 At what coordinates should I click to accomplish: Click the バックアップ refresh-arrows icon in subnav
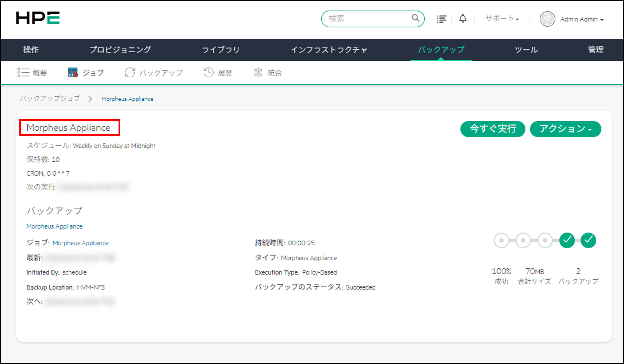coord(130,73)
